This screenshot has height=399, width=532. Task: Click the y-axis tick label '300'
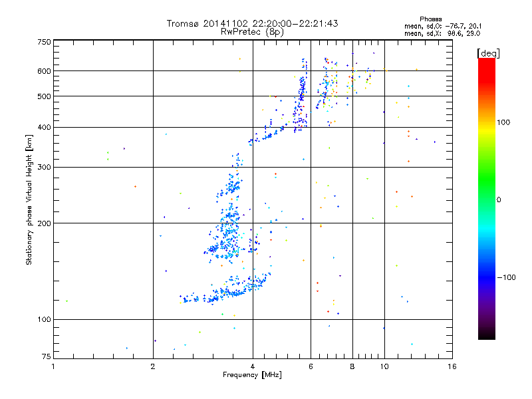click(44, 168)
